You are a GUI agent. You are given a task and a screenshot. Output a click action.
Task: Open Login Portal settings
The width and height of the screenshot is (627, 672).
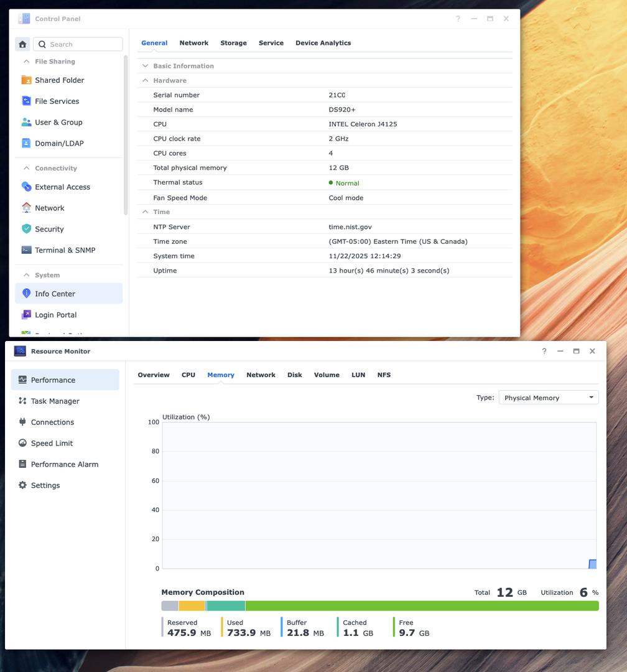click(x=68, y=315)
